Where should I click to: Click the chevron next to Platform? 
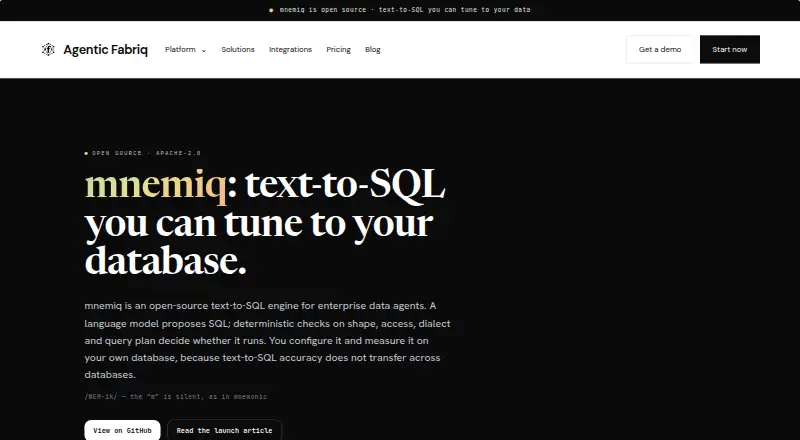[204, 51]
